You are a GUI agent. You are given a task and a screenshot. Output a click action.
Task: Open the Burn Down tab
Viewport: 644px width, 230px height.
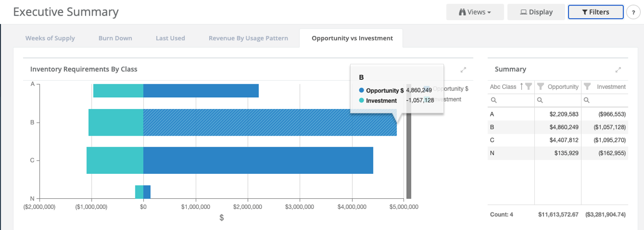coord(115,38)
